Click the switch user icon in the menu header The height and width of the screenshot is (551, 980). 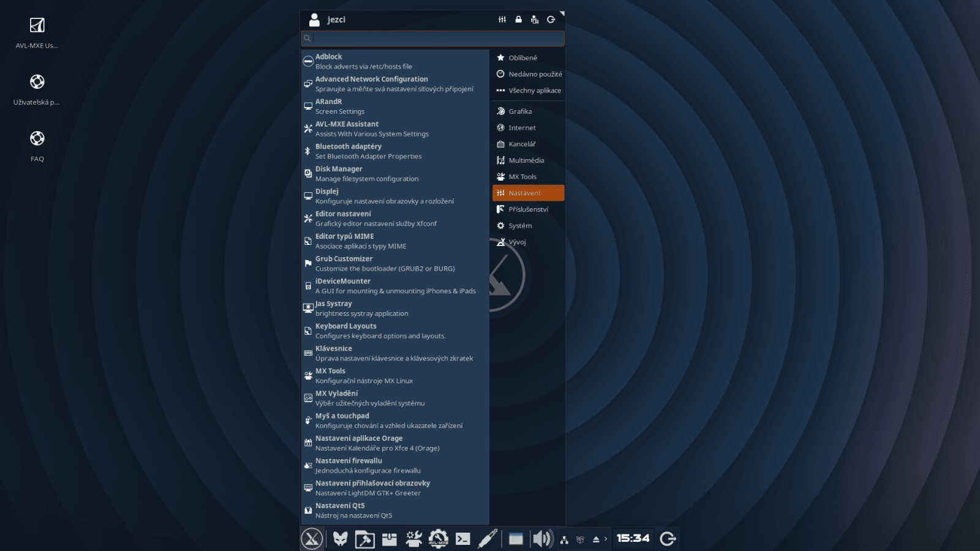534,19
